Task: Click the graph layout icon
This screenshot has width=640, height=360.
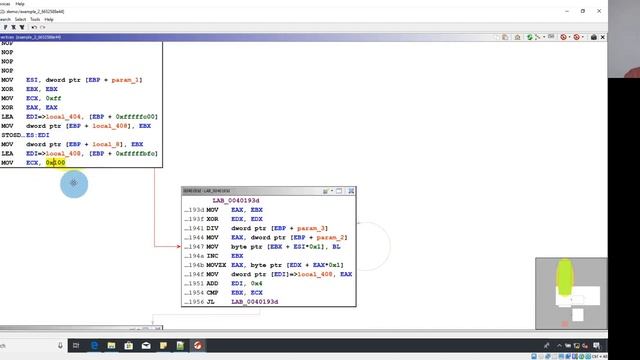Action: coord(538,37)
